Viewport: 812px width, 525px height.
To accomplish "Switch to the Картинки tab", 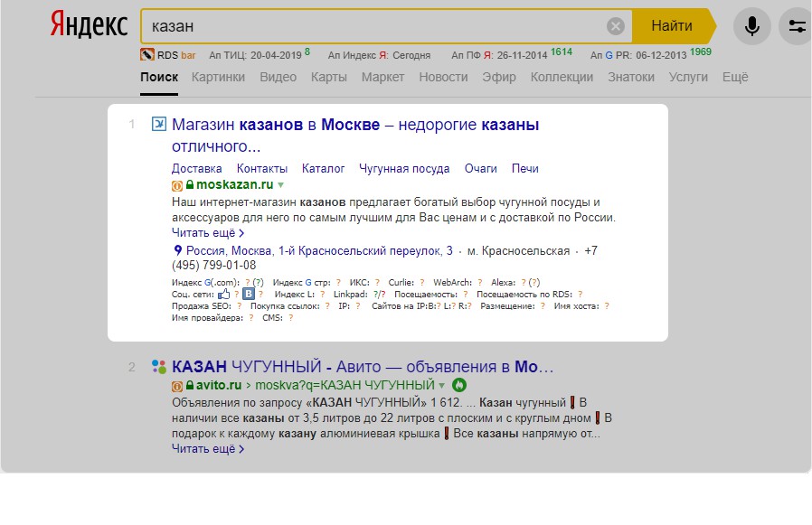I will coord(218,77).
